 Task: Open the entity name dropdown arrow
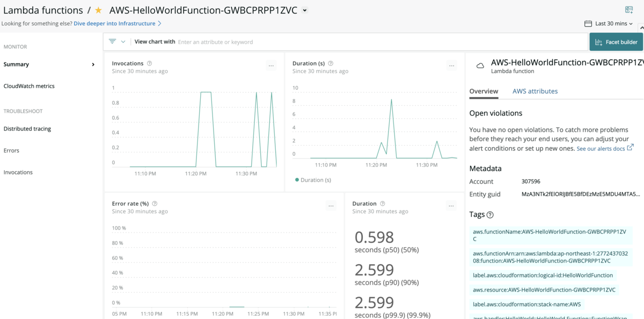tap(305, 11)
